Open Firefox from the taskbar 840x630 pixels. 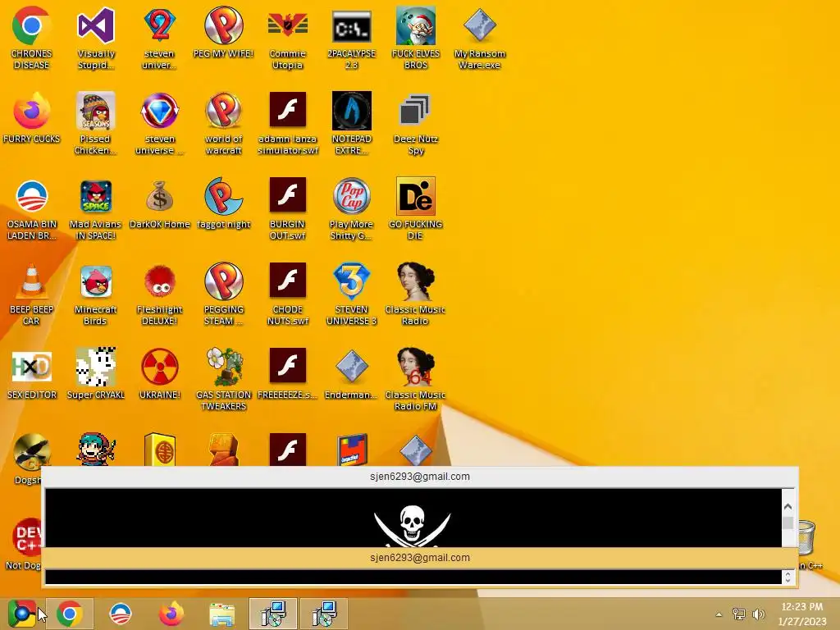tap(171, 614)
